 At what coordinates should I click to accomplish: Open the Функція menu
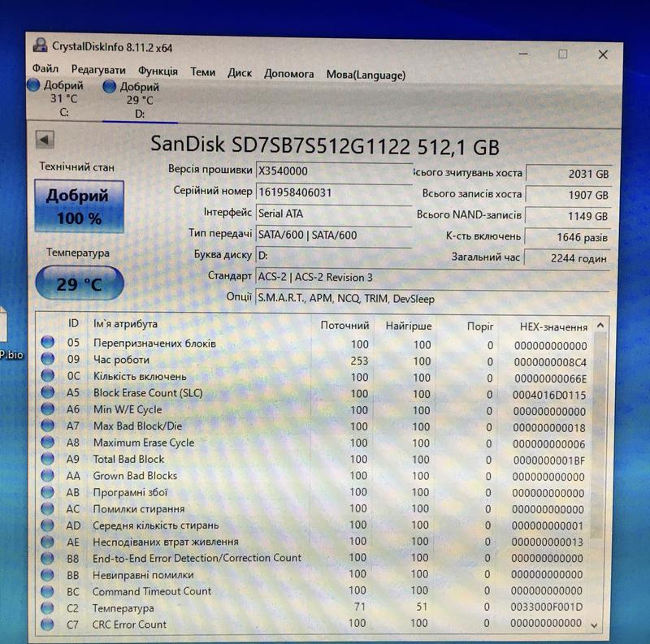(158, 72)
